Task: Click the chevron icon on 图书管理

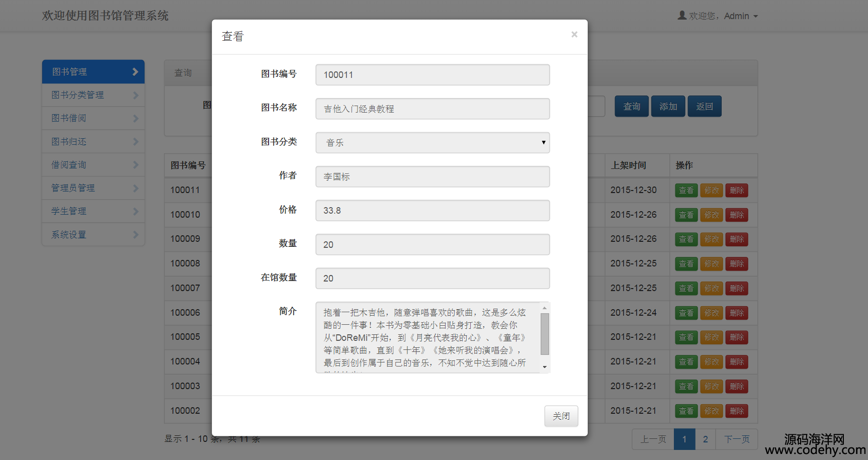Action: (135, 72)
